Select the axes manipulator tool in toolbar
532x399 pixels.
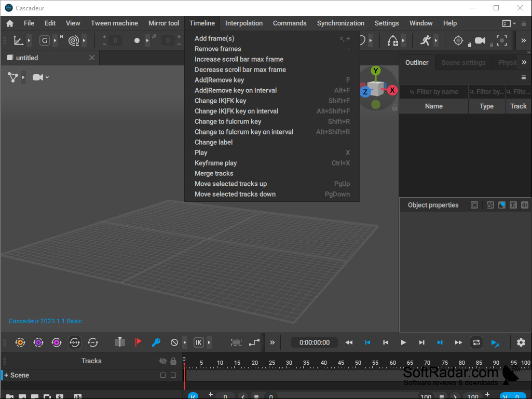tap(18, 40)
